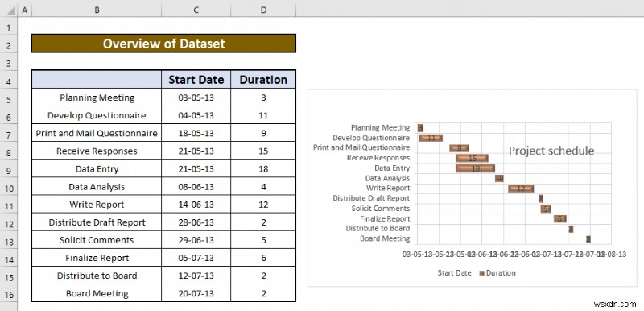Select row 16 header
The height and width of the screenshot is (311, 644).
[x=9, y=295]
